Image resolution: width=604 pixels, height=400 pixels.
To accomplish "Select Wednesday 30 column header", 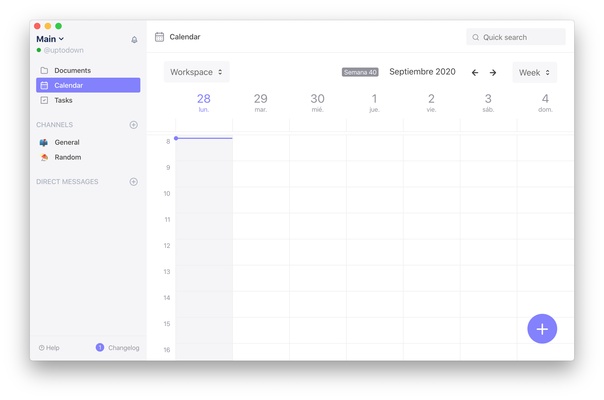I will tap(317, 103).
